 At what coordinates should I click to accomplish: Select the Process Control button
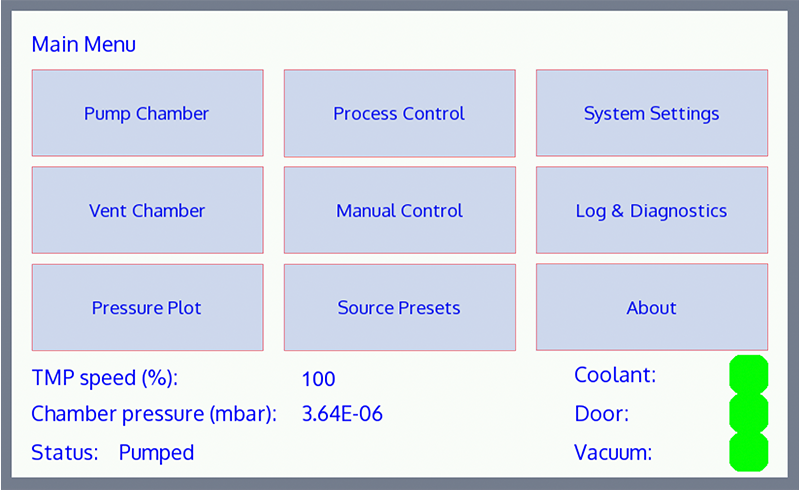pos(399,113)
